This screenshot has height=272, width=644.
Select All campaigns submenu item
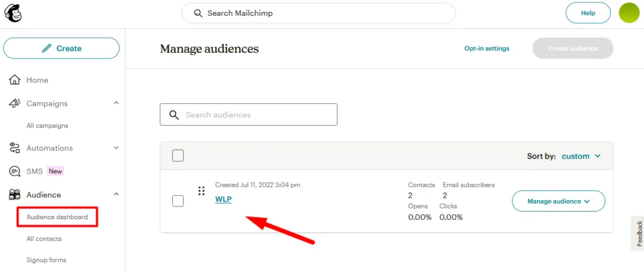[x=47, y=126]
